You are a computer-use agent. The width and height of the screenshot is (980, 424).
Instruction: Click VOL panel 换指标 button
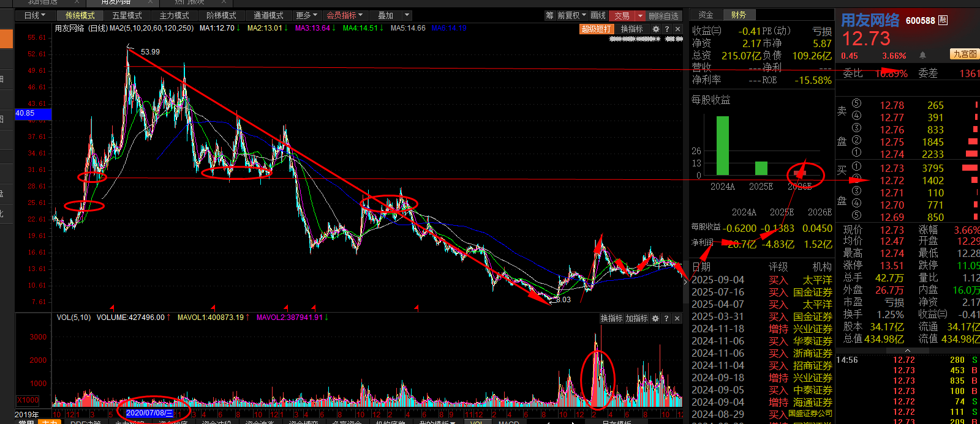[x=611, y=319]
